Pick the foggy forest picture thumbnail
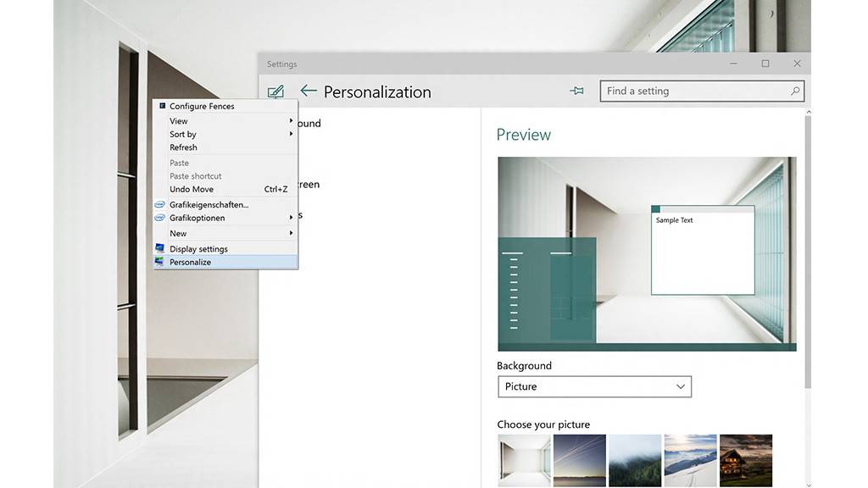Screen dimensions: 868x488 tap(635, 460)
